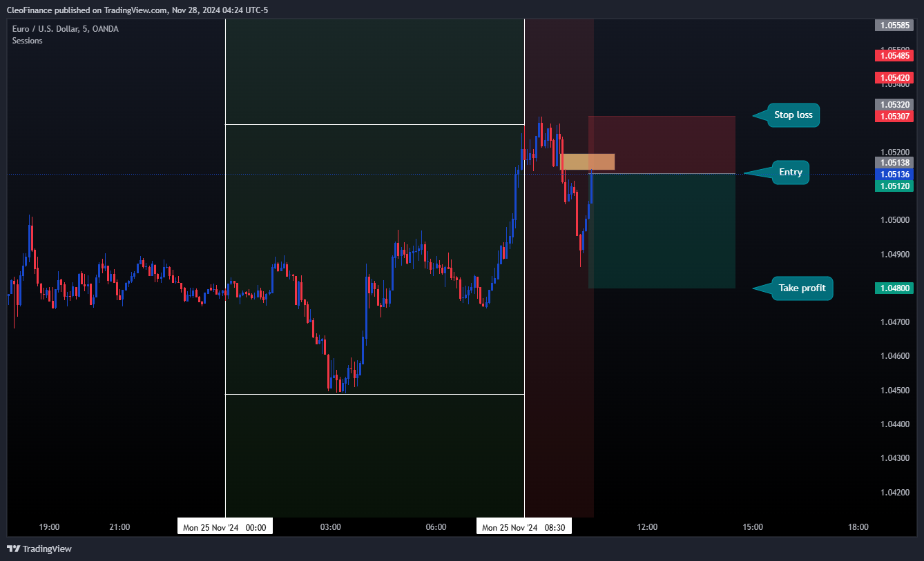The image size is (924, 561).
Task: Click the 15:00 time axis label
Action: point(753,527)
